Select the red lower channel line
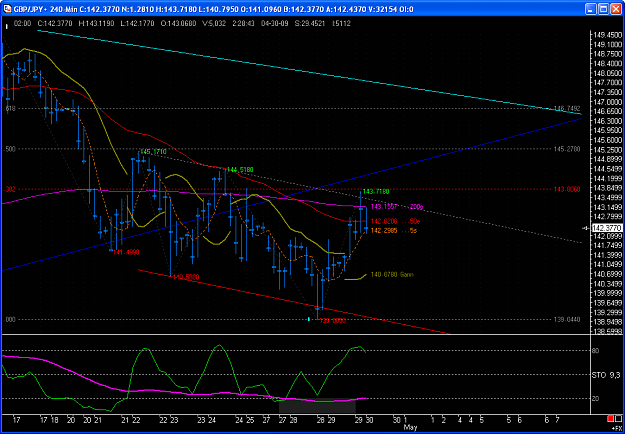Image resolution: width=625 pixels, height=434 pixels. (x=295, y=302)
